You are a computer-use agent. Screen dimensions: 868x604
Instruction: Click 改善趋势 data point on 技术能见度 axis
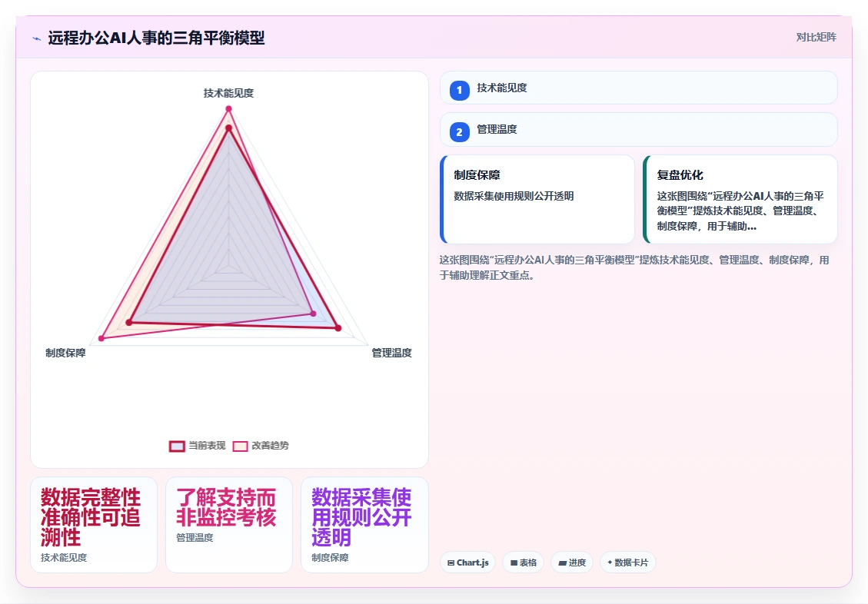(x=228, y=109)
